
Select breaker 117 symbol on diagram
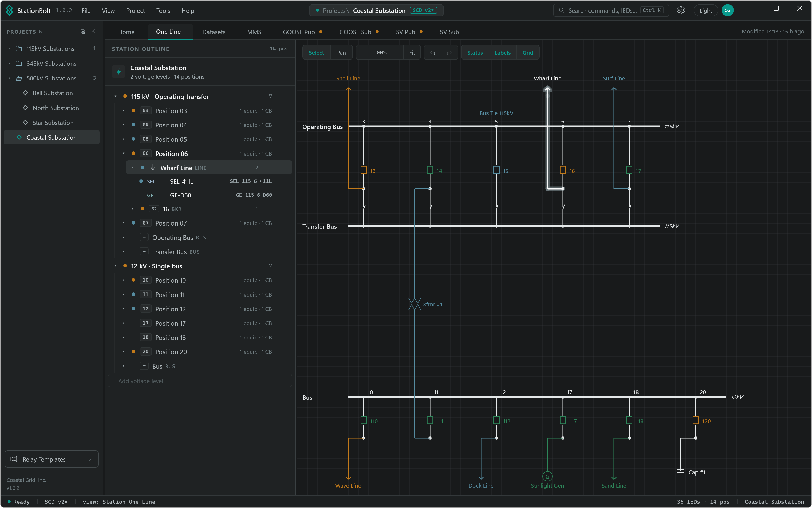click(x=563, y=420)
